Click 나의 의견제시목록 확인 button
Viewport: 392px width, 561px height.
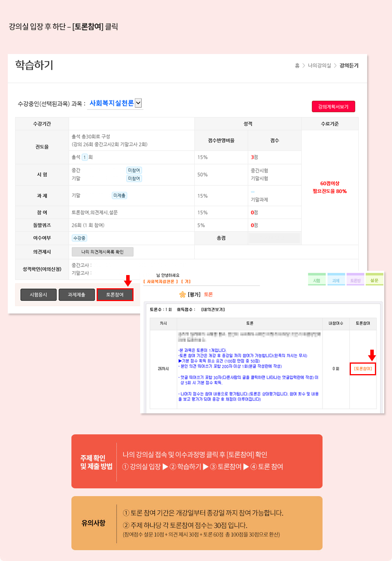click(x=102, y=252)
